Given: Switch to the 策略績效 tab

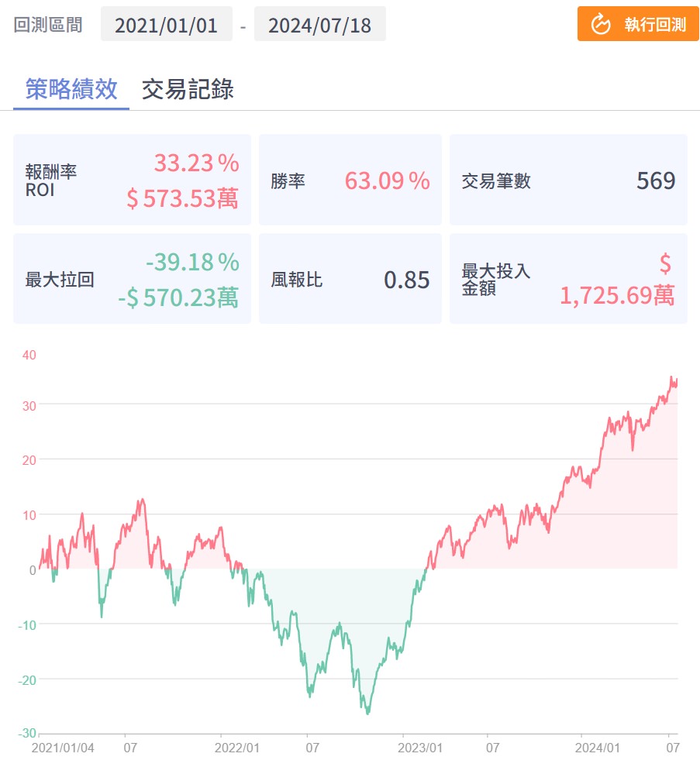Looking at the screenshot, I should pos(71,89).
